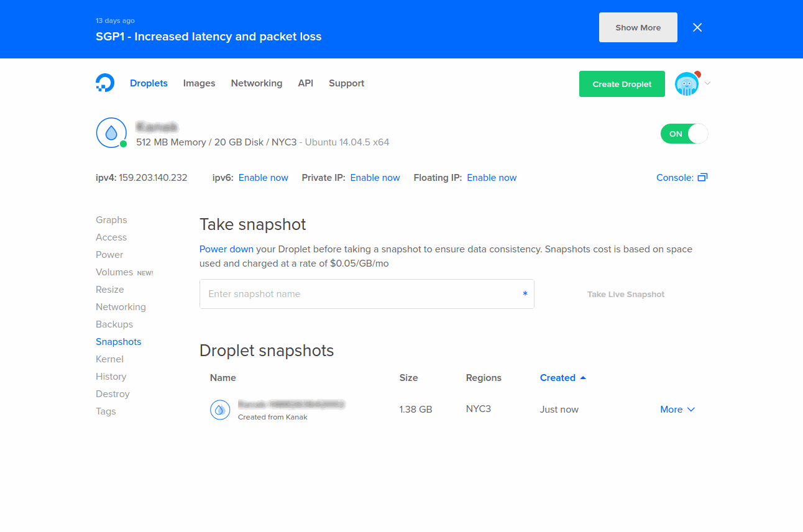Click the SGP1 increased latency banner title
The image size is (803, 532).
209,37
